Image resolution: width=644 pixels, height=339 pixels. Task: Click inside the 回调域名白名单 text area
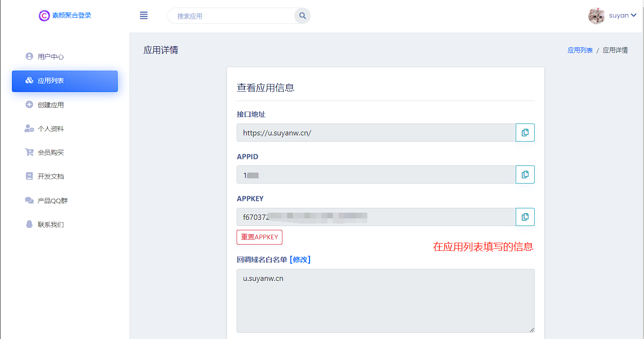tap(385, 300)
